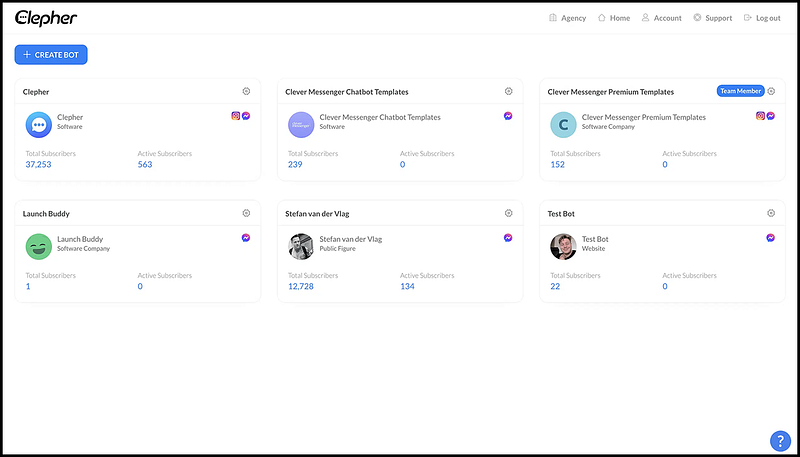Viewport: 800px width, 457px height.
Task: Click the Log out arrow icon
Action: [748, 18]
